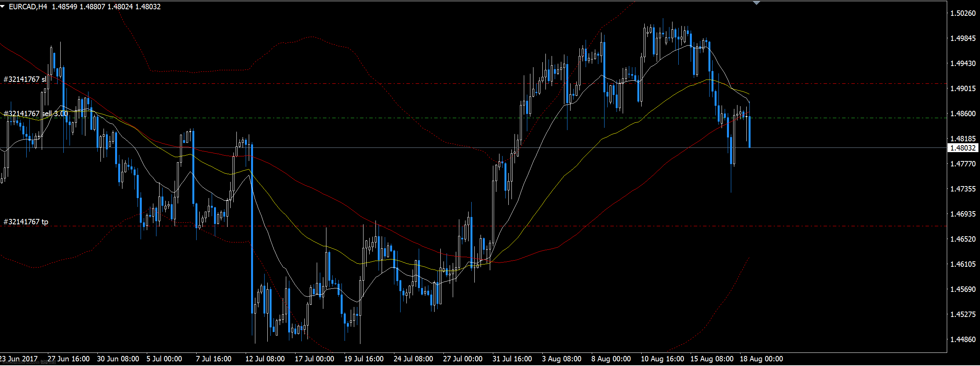Click time axis label 5 Jul 00:00

(x=164, y=359)
